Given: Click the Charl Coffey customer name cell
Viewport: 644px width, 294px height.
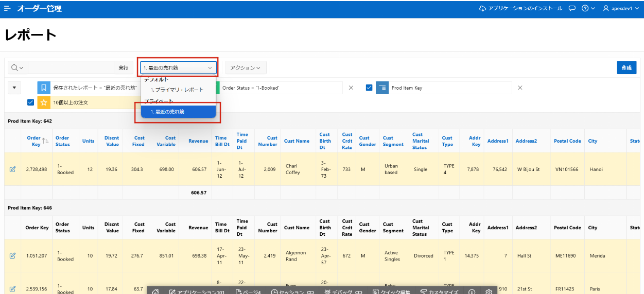Looking at the screenshot, I should click(x=293, y=169).
